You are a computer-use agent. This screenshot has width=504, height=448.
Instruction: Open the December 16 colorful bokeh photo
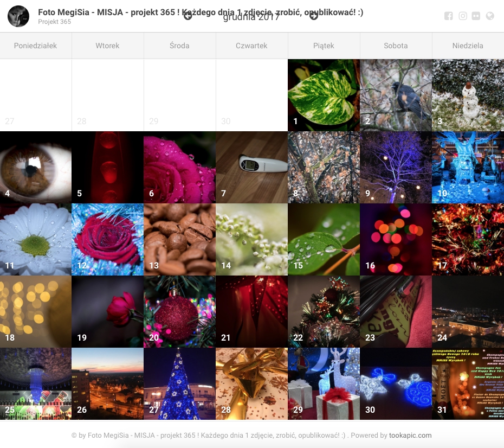(396, 239)
